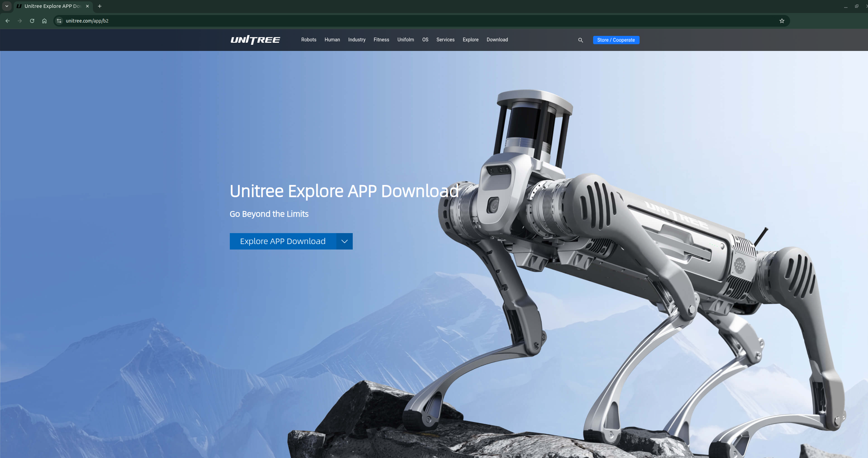This screenshot has height=458, width=868.
Task: Open the Fitness nav link
Action: pyautogui.click(x=381, y=40)
